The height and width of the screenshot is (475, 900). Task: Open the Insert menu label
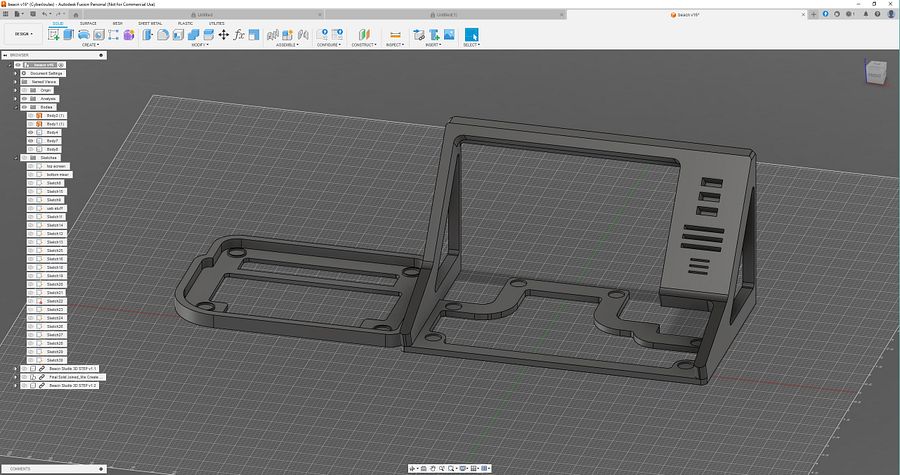433,45
